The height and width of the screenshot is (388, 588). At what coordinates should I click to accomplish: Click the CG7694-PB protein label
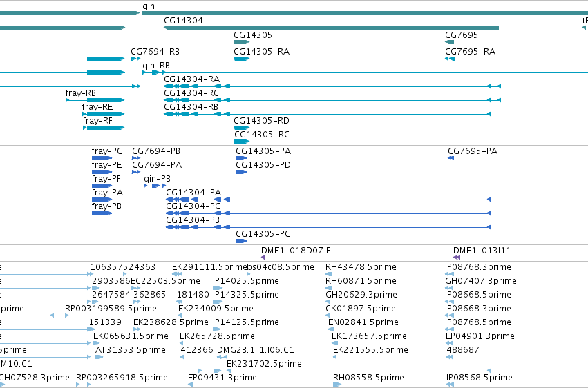156,151
